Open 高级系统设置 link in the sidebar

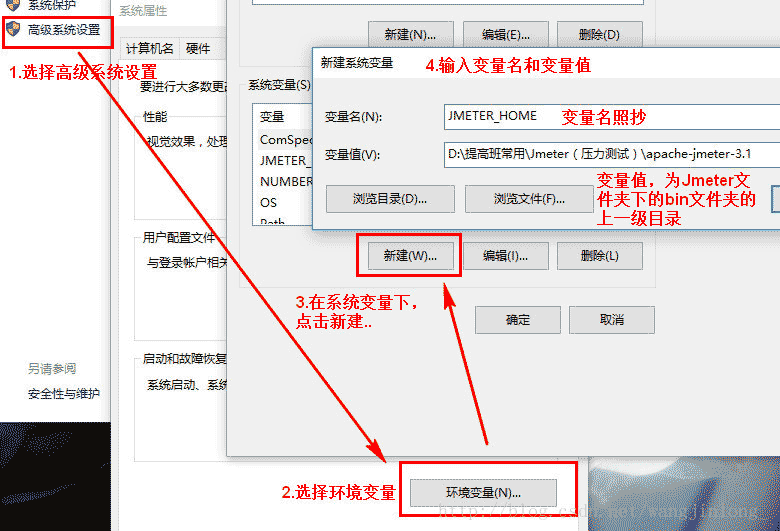tap(64, 30)
